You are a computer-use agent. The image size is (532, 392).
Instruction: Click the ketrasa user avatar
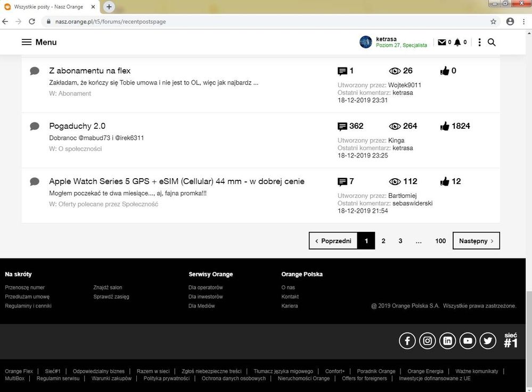(x=366, y=42)
